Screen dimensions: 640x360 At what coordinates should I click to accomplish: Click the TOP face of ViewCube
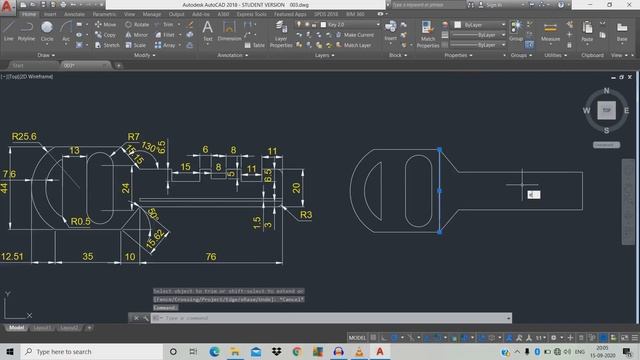coord(607,111)
